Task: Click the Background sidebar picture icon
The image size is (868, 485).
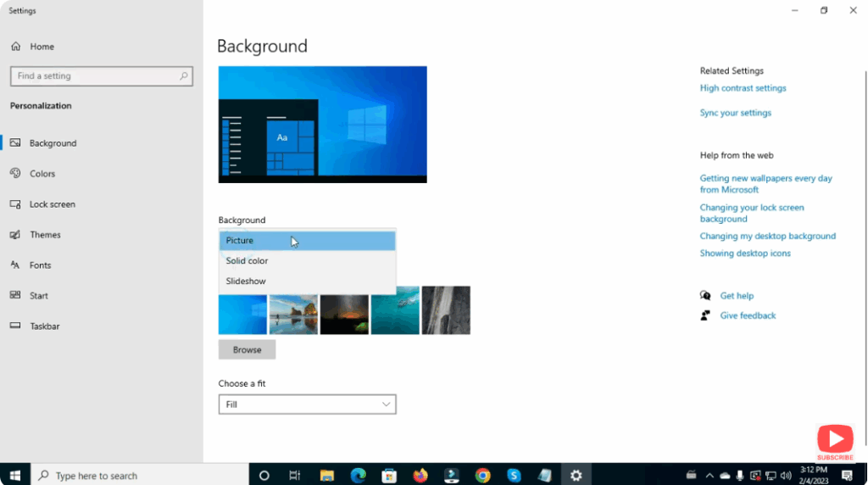Action: [x=15, y=142]
